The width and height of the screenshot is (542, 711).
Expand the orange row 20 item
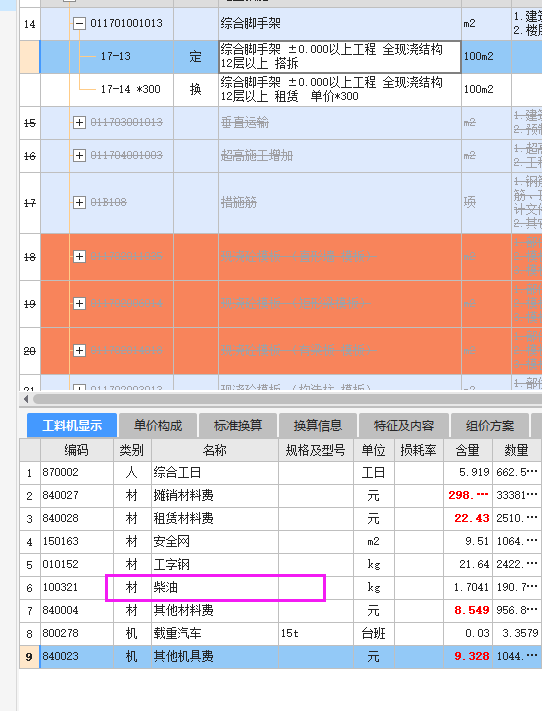[79, 351]
